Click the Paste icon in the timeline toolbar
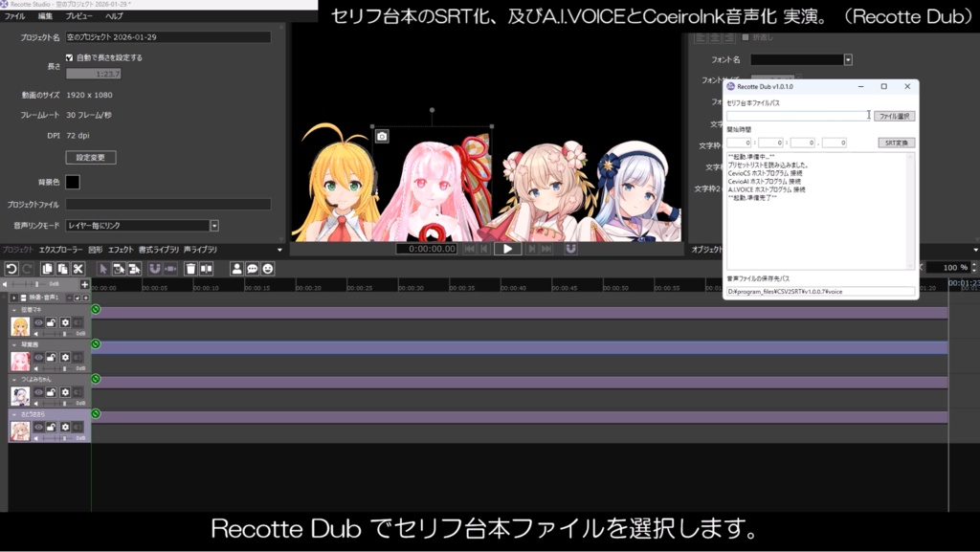The width and height of the screenshot is (980, 552). point(62,269)
